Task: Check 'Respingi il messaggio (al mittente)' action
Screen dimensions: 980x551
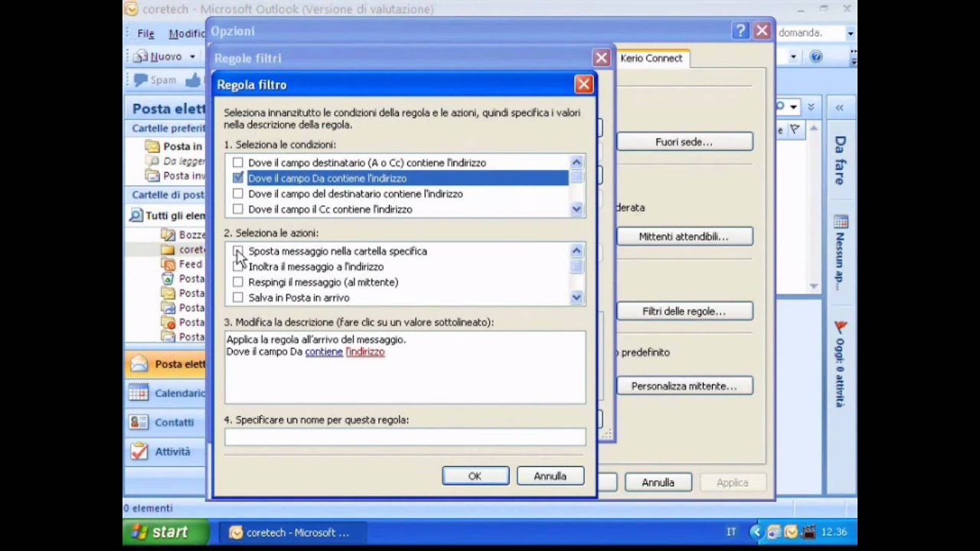Action: tap(238, 282)
